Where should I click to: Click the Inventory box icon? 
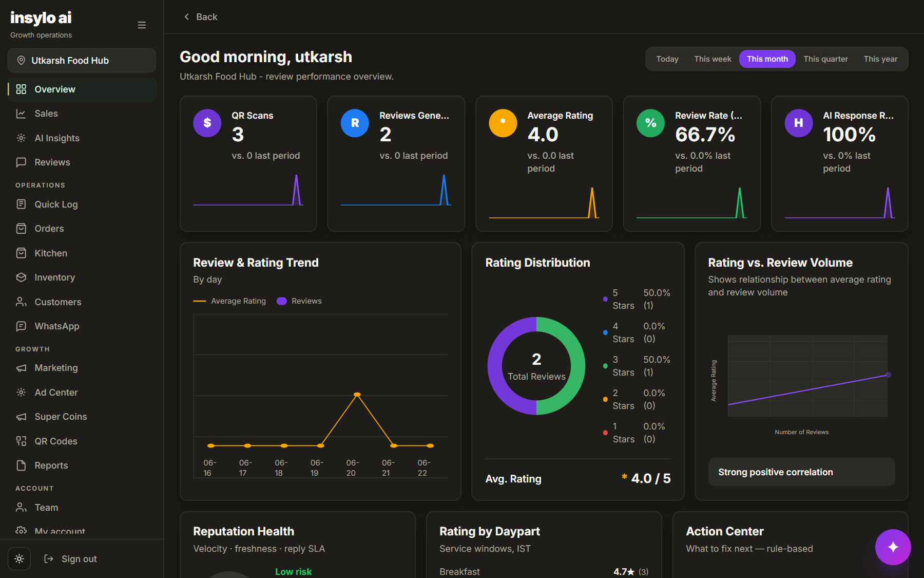(x=21, y=277)
